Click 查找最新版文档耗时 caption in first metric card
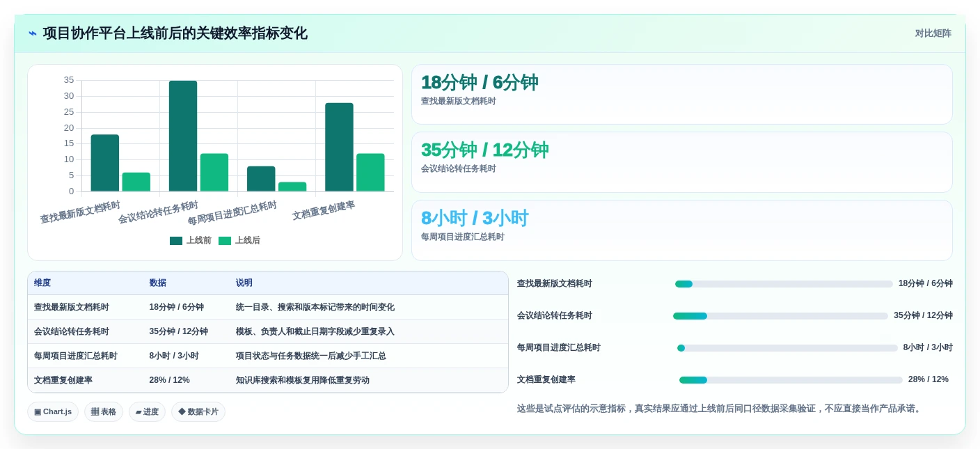This screenshot has width=980, height=449. [458, 102]
